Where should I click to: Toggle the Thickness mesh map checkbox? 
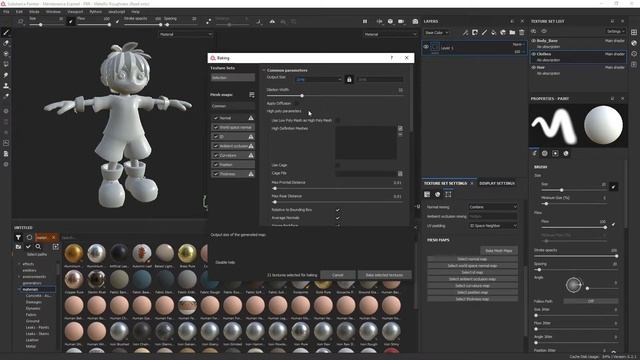(x=216, y=174)
